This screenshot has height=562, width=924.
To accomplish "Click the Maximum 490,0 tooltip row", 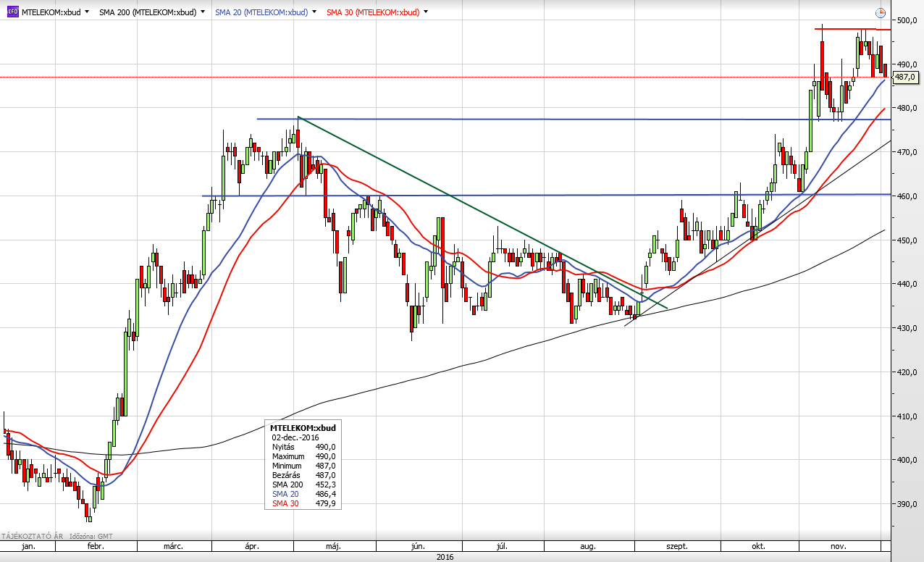I will pyautogui.click(x=303, y=456).
